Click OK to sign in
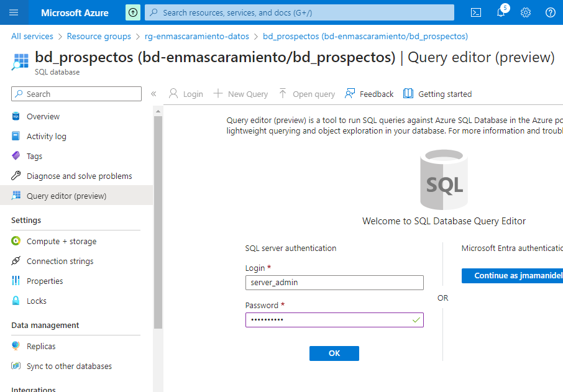 click(x=334, y=353)
